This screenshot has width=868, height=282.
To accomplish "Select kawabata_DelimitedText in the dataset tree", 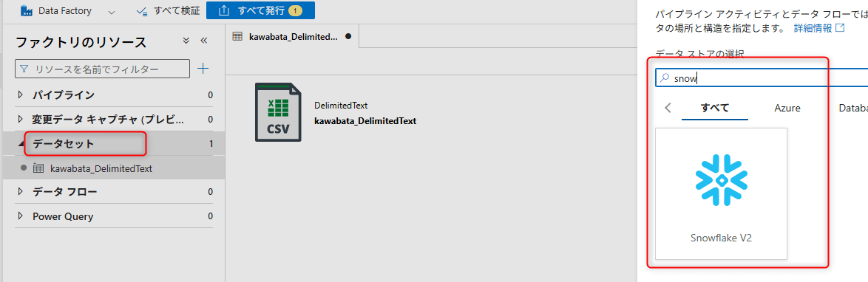I will click(101, 168).
